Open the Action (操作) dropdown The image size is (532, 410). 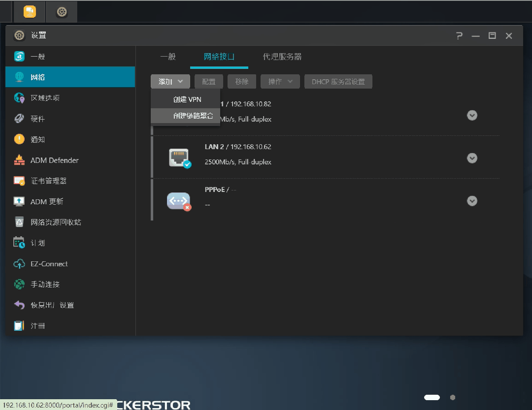pyautogui.click(x=280, y=81)
